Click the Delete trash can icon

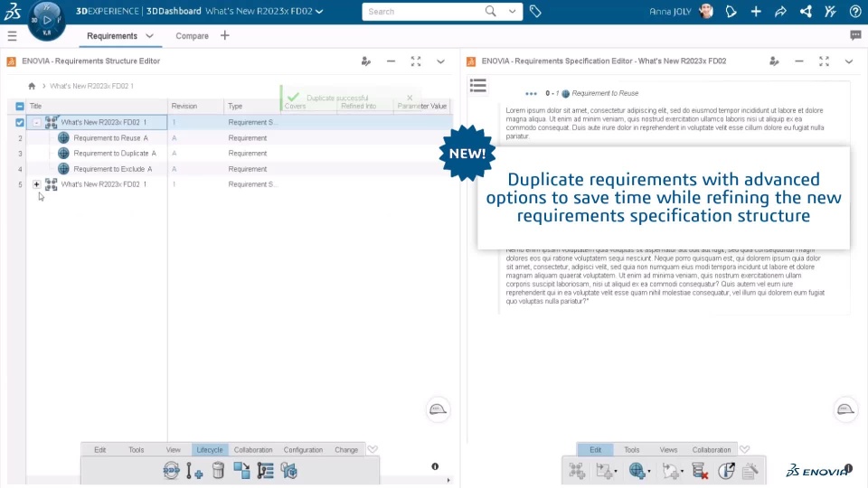point(218,471)
